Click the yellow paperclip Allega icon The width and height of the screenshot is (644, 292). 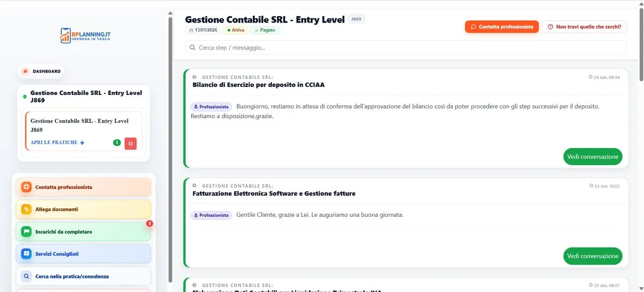pos(26,209)
